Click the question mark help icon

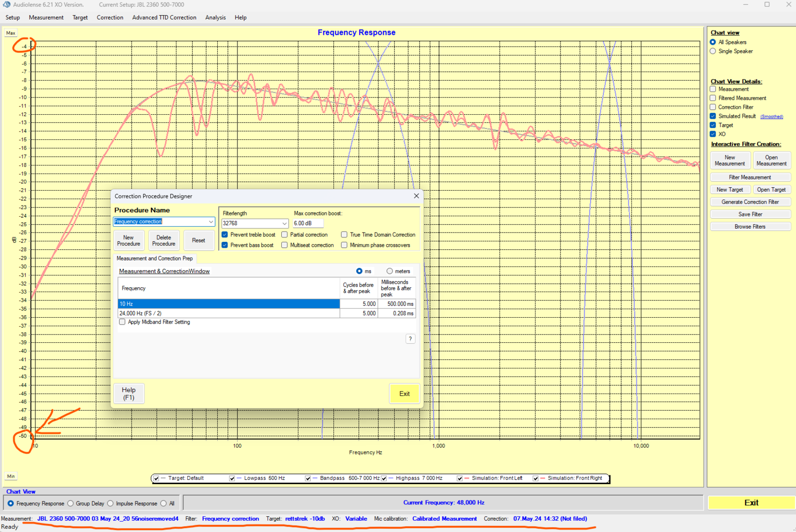pos(410,339)
